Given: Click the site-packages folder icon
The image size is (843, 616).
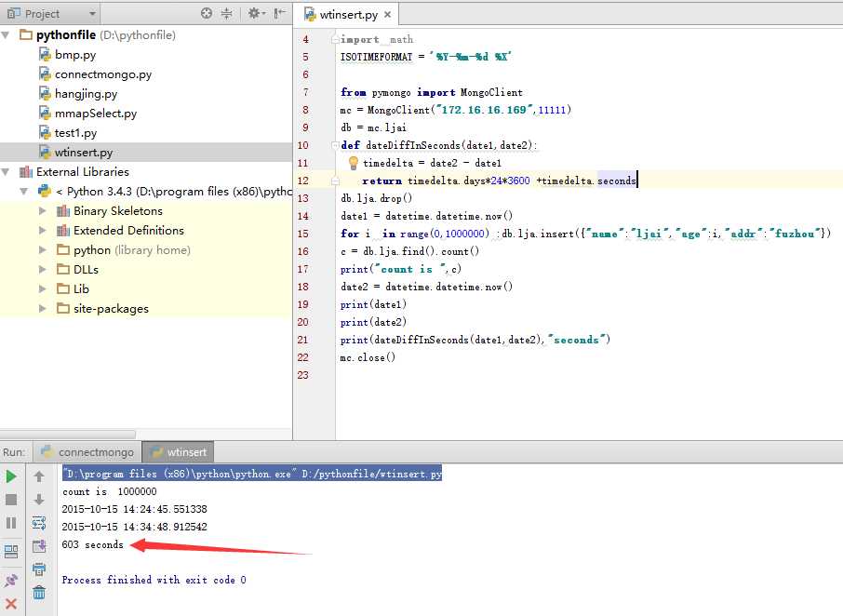Looking at the screenshot, I should [x=63, y=309].
